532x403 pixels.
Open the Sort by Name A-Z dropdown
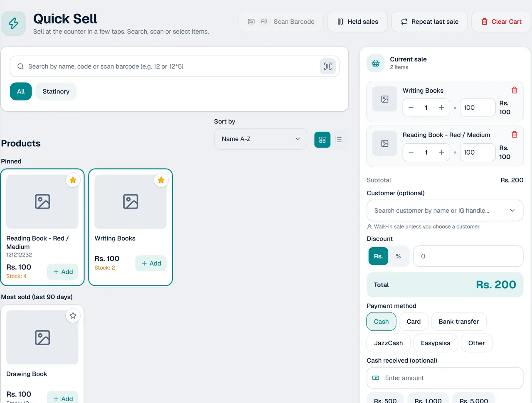coord(261,139)
